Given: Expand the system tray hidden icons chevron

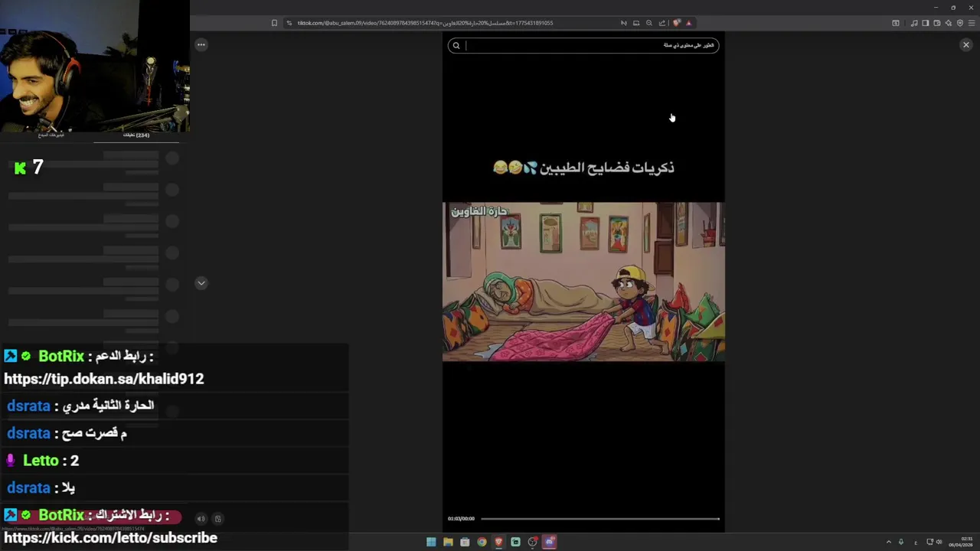Looking at the screenshot, I should pyautogui.click(x=889, y=542).
